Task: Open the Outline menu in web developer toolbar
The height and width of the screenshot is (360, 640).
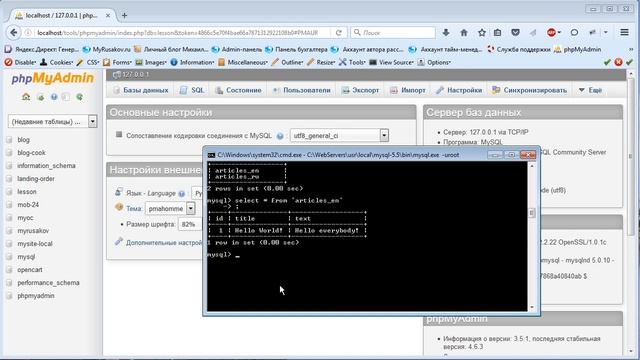Action: pyautogui.click(x=287, y=62)
